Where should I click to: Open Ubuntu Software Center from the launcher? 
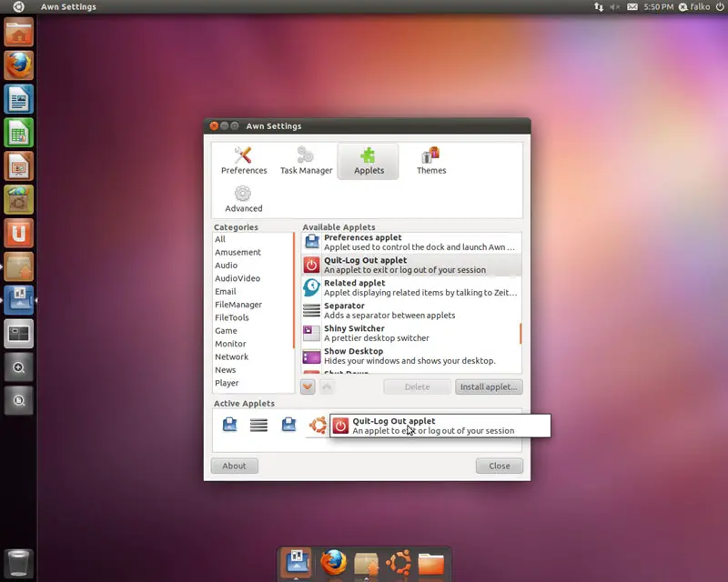click(18, 199)
